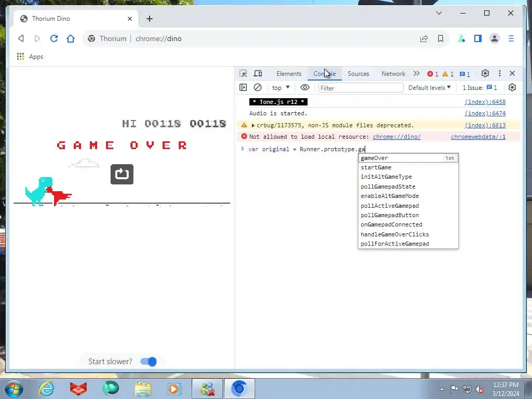Image resolution: width=532 pixels, height=399 pixels.
Task: Select onGamepadConnected autocomplete suggestion
Action: pyautogui.click(x=408, y=224)
